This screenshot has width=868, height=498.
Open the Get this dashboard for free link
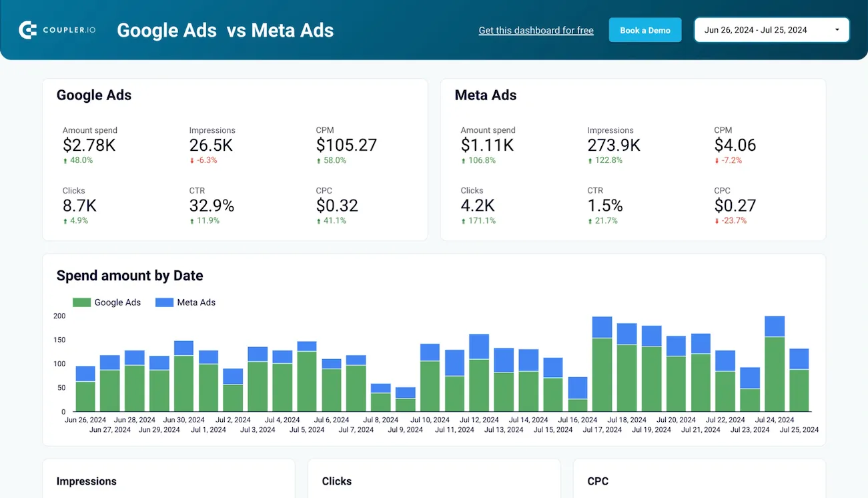coord(536,30)
